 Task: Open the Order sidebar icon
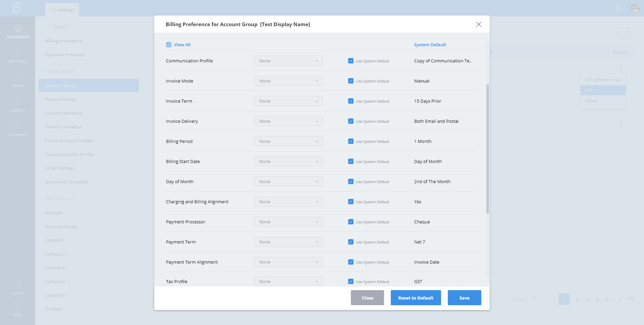(18, 77)
